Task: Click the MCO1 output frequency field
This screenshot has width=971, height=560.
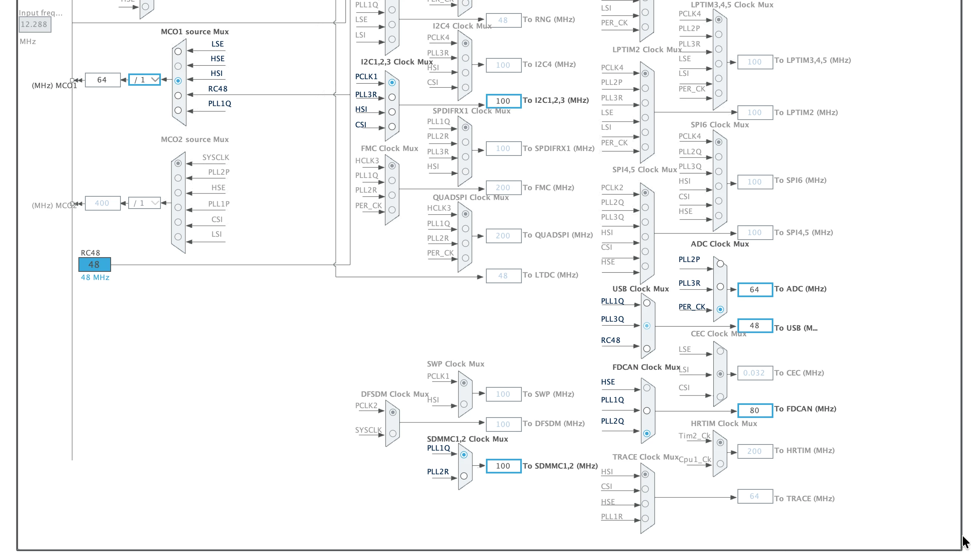Action: 102,80
